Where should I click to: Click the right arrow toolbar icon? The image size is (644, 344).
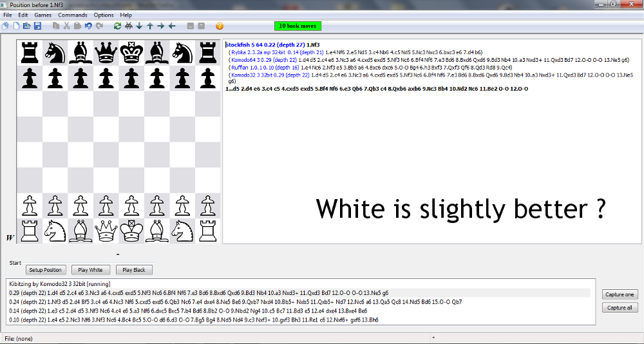[160, 26]
